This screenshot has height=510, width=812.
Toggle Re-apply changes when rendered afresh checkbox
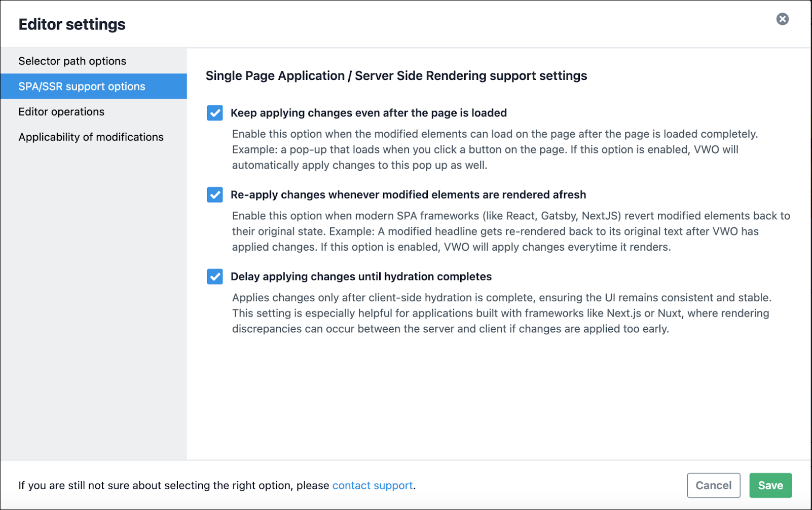(215, 194)
